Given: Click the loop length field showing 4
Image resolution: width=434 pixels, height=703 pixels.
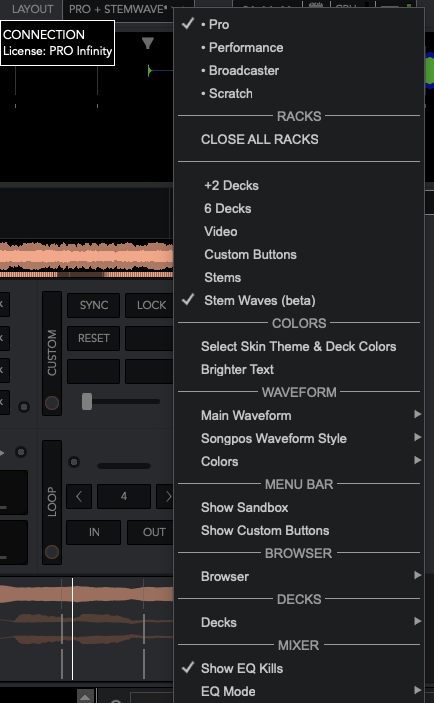Looking at the screenshot, I should (x=124, y=496).
